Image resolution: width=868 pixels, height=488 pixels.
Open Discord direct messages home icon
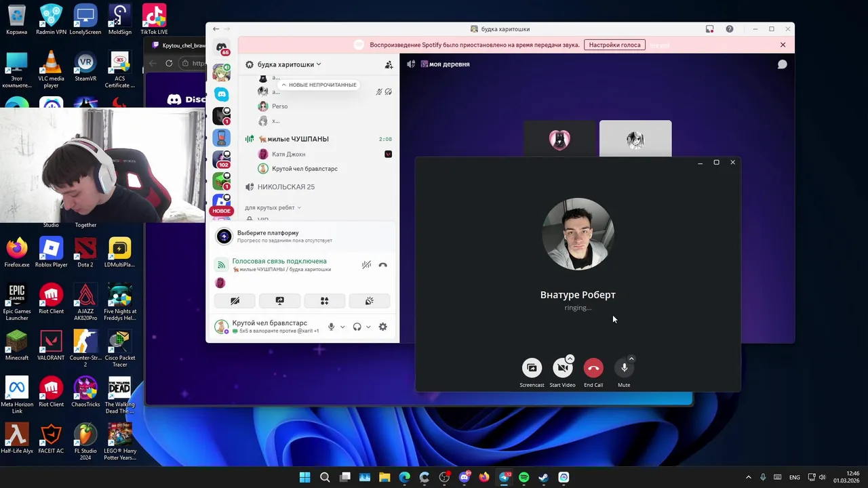point(222,48)
